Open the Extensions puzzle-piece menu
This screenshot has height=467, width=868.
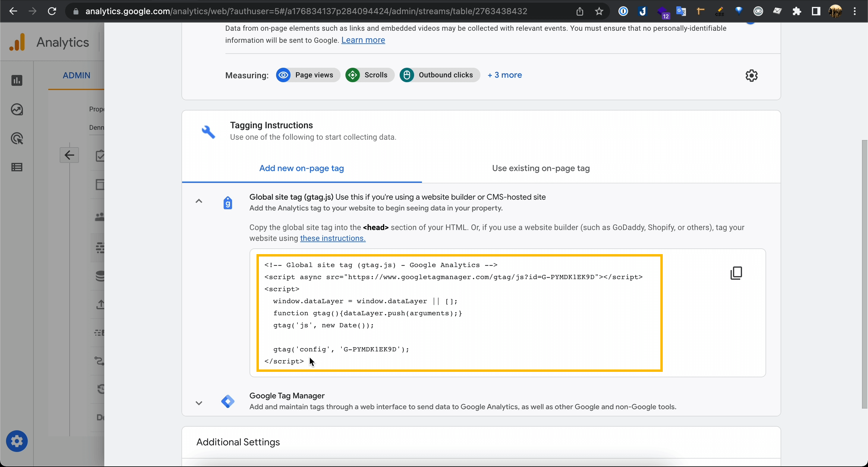[x=797, y=11]
